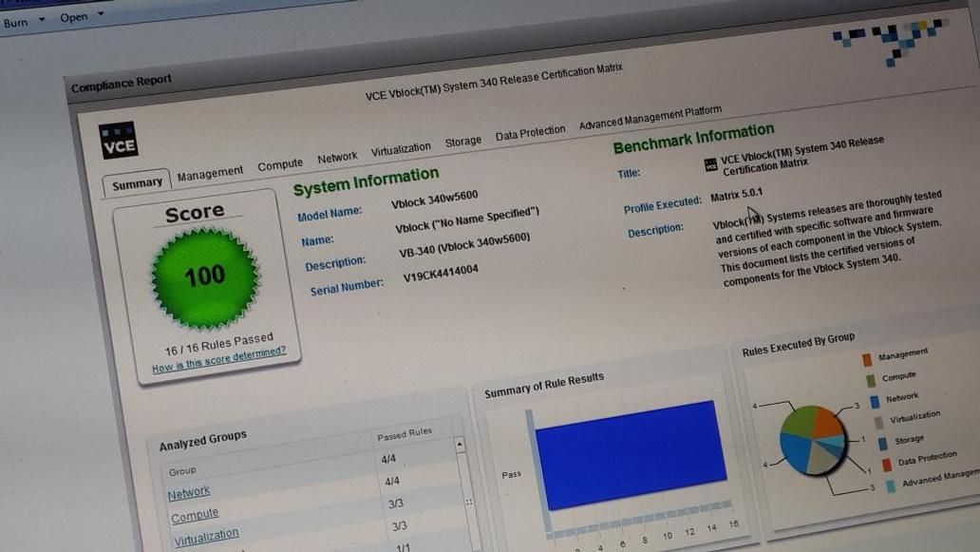The width and height of the screenshot is (980, 552).
Task: Click the blue Pass bar in chart
Action: pyautogui.click(x=631, y=455)
